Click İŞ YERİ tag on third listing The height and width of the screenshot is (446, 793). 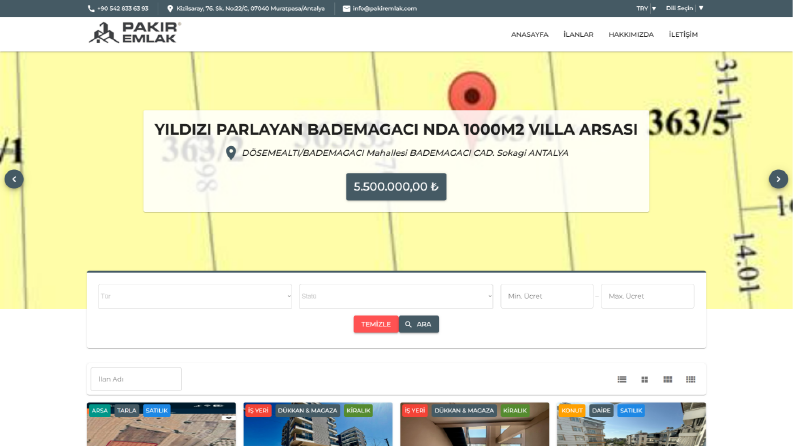tap(415, 411)
